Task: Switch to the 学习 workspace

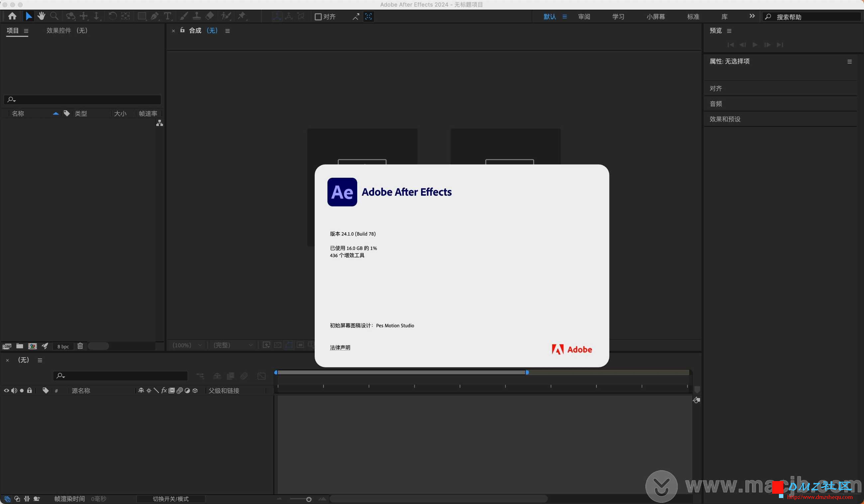Action: coord(618,17)
